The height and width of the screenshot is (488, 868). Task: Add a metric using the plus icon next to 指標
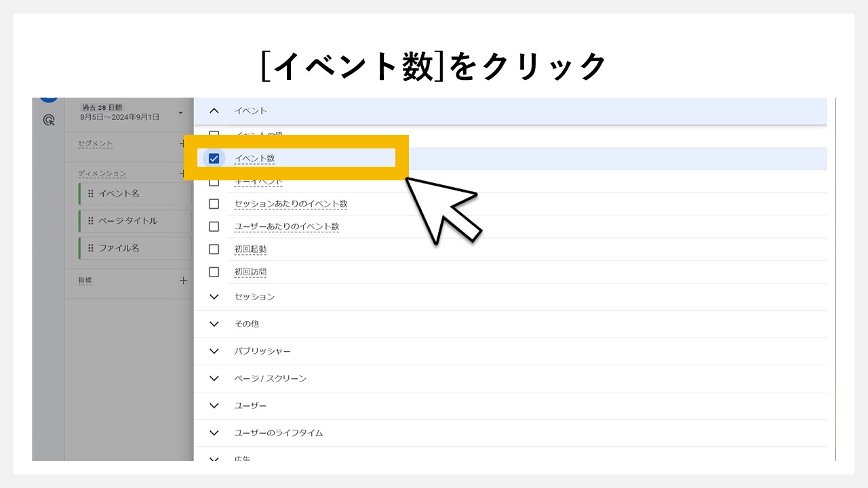182,280
